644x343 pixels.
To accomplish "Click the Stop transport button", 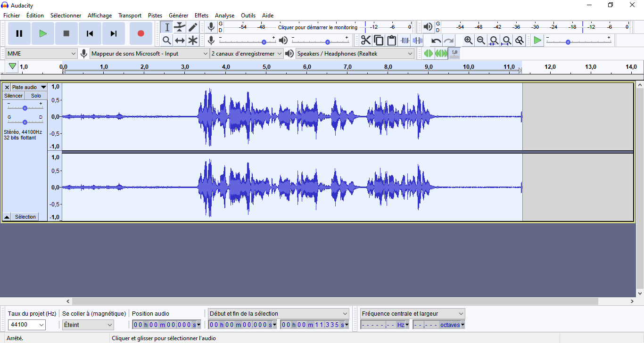I will (x=66, y=33).
